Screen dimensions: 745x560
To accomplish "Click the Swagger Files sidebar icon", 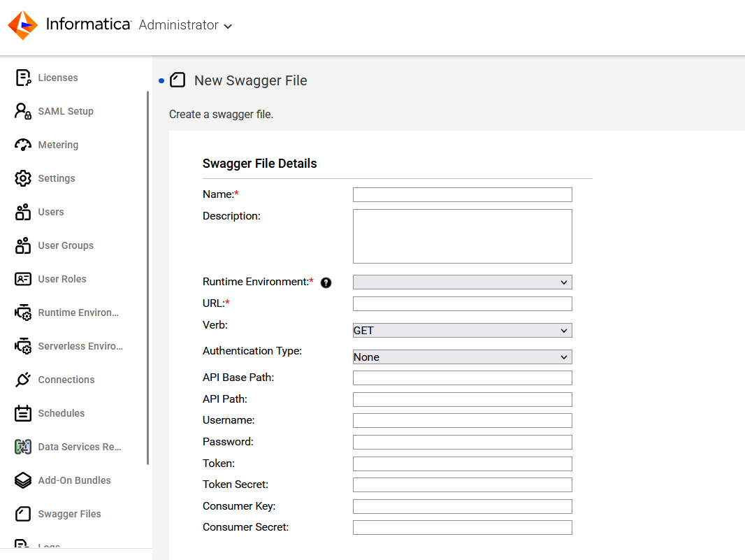I will pyautogui.click(x=23, y=514).
